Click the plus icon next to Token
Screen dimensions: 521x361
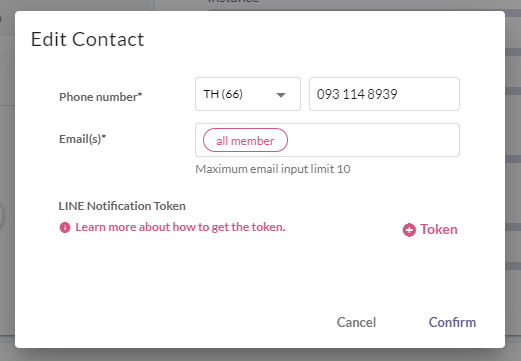[409, 230]
